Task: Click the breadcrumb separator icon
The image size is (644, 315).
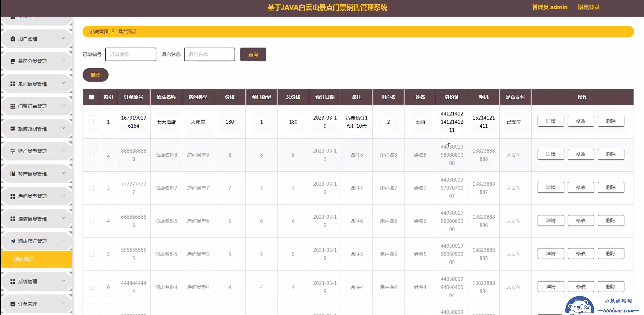Action: point(113,31)
